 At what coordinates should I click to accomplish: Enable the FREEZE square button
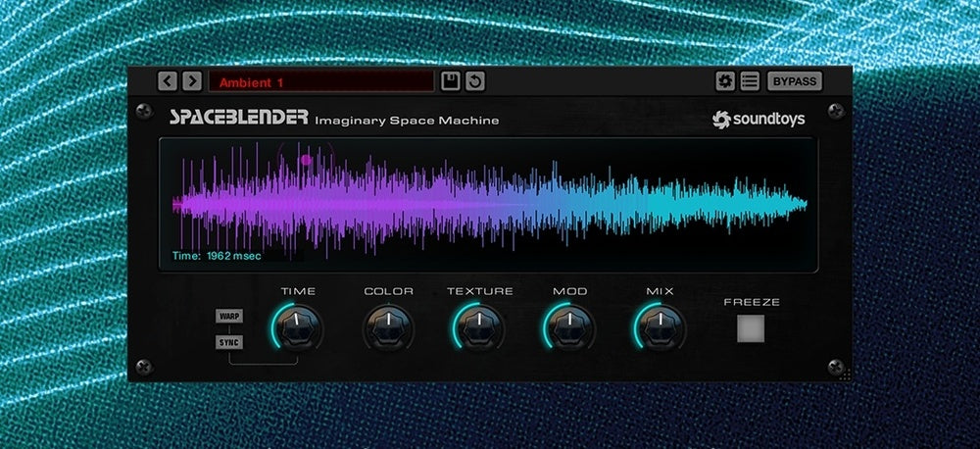[x=751, y=329]
